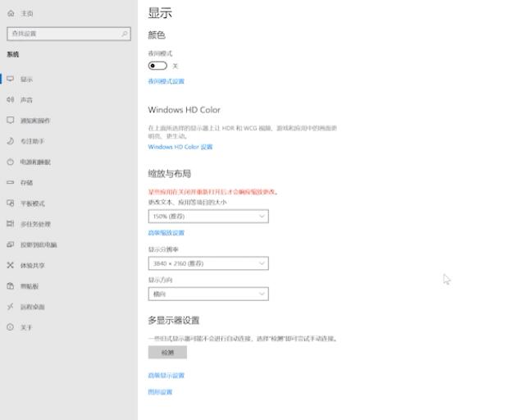Open Clipboard (剪贴板) settings in the sidebar
515x420 pixels.
pyautogui.click(x=30, y=286)
